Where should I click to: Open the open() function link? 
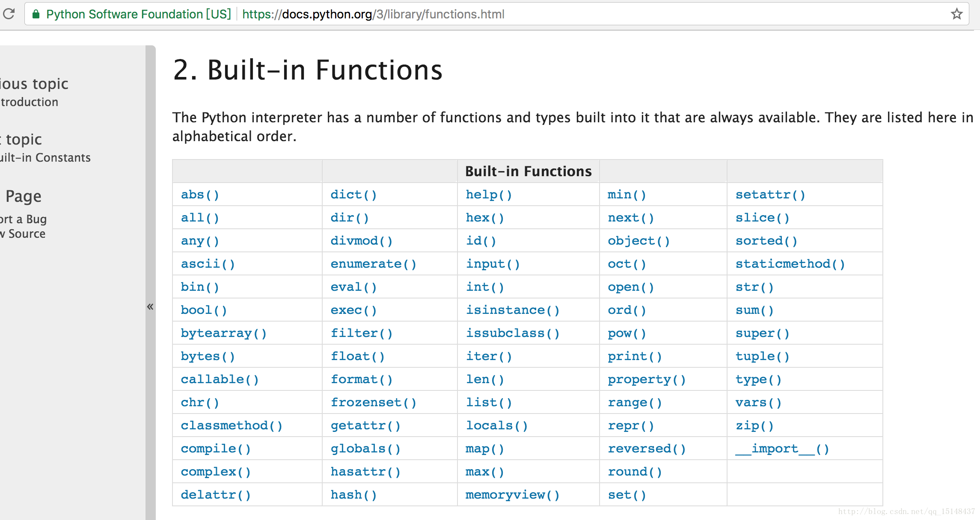pos(631,287)
